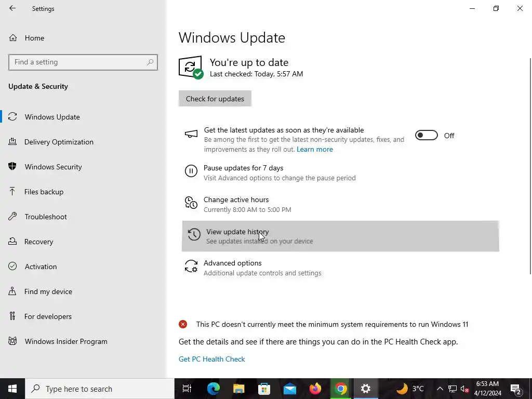Screen dimensions: 532x399
Task: Launch Firefox from taskbar
Action: point(315,389)
